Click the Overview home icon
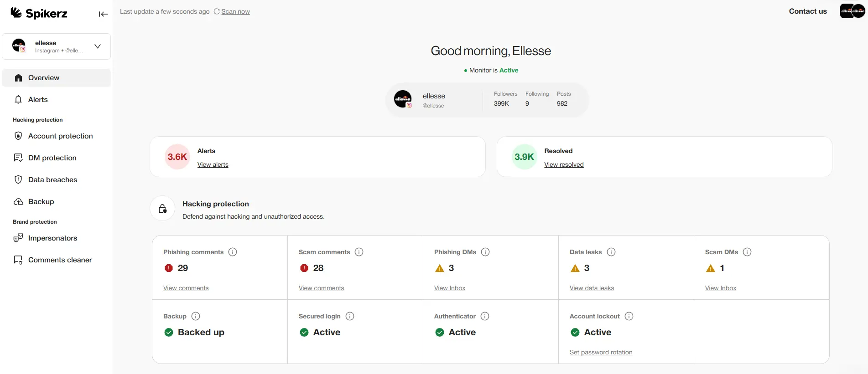868x374 pixels. click(18, 78)
